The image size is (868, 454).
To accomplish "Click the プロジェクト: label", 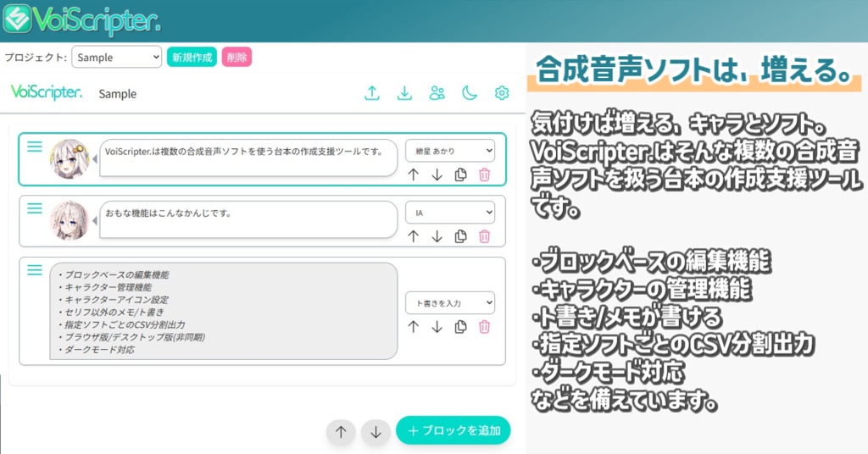I will pos(36,57).
